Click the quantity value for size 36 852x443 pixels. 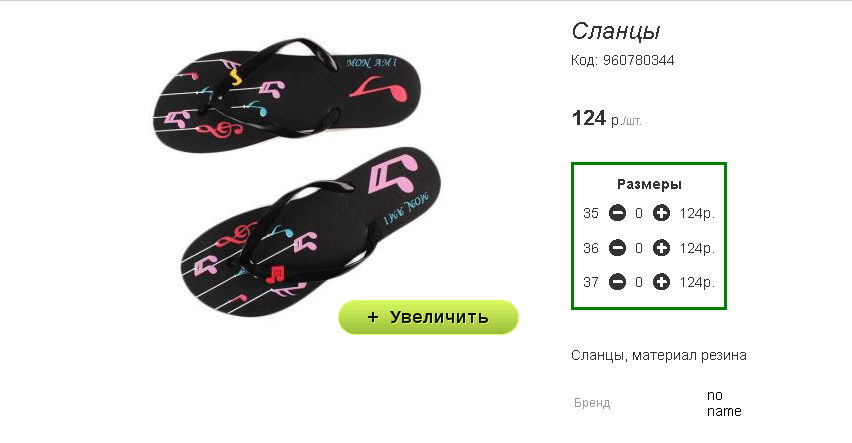(x=639, y=248)
